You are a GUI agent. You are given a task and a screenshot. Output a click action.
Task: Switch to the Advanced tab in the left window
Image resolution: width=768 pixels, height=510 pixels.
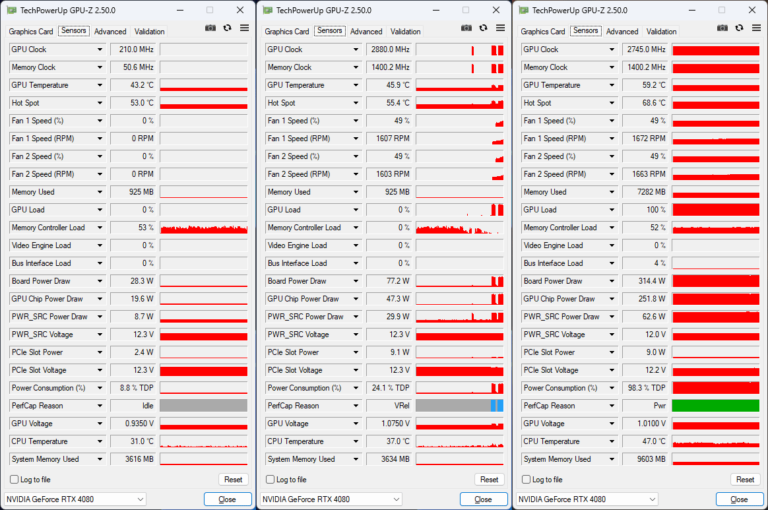coord(110,31)
